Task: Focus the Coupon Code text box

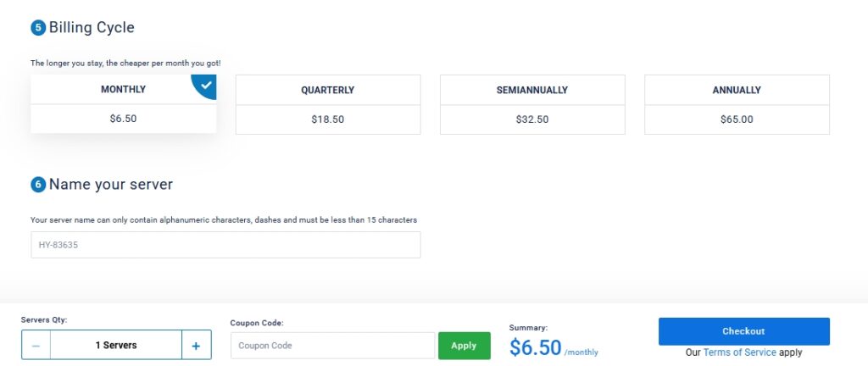Action: [331, 346]
